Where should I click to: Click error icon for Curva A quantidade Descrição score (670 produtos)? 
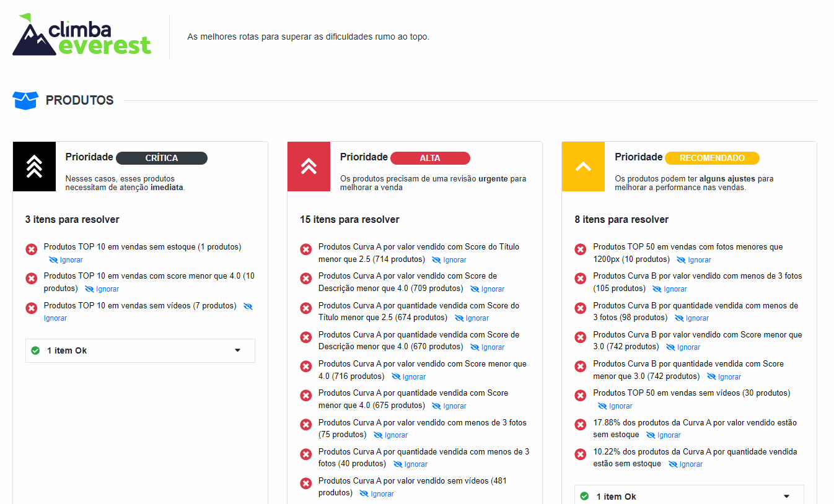click(x=305, y=337)
